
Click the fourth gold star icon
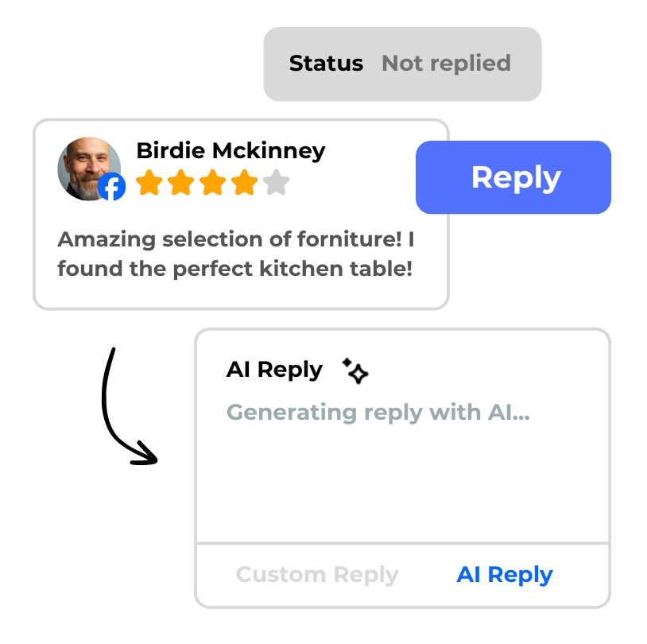click(x=243, y=182)
